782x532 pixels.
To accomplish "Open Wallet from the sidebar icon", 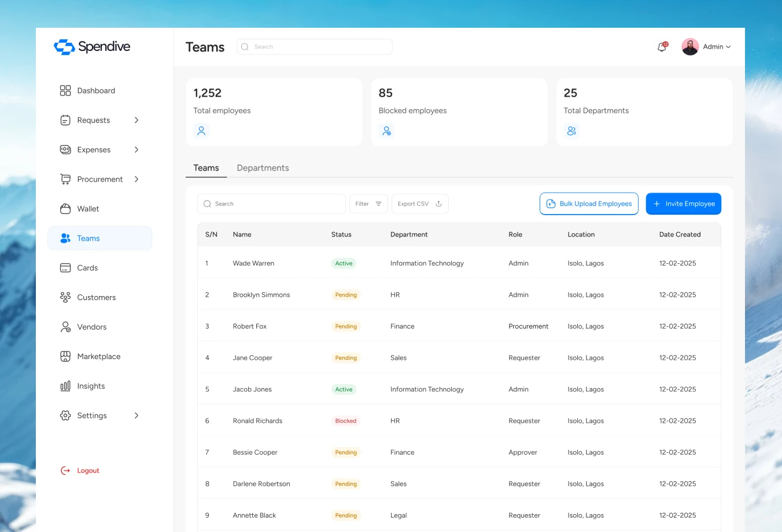I will [x=65, y=209].
